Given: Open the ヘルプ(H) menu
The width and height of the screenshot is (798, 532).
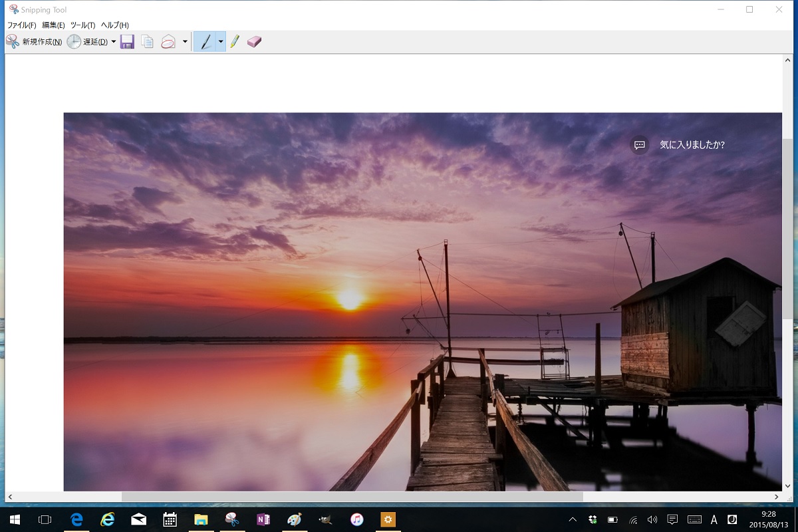Looking at the screenshot, I should [x=114, y=25].
